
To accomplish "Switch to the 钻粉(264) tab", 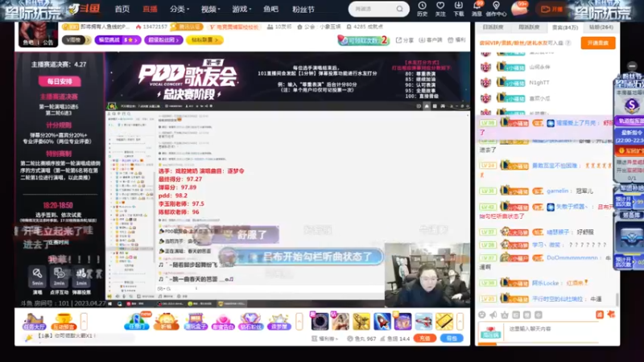I will (x=601, y=27).
